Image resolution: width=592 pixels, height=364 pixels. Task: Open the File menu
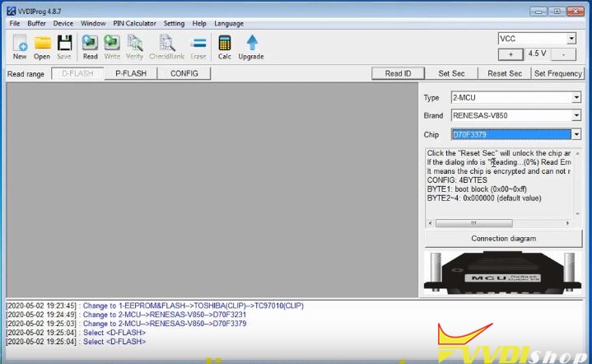coord(15,23)
